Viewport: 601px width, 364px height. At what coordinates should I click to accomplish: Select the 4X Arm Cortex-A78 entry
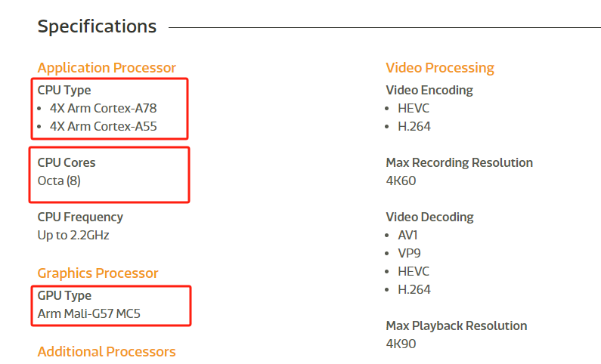click(103, 108)
